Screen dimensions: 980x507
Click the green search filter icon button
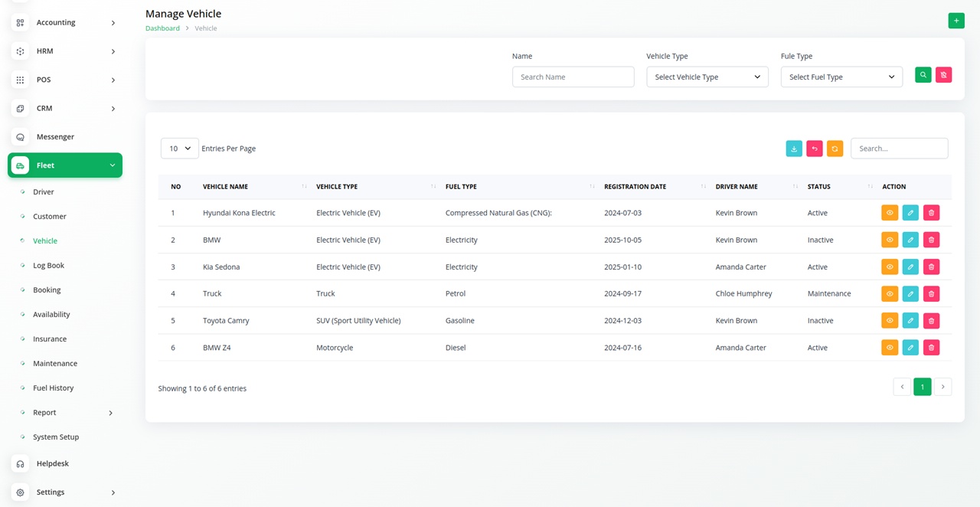[x=923, y=75]
